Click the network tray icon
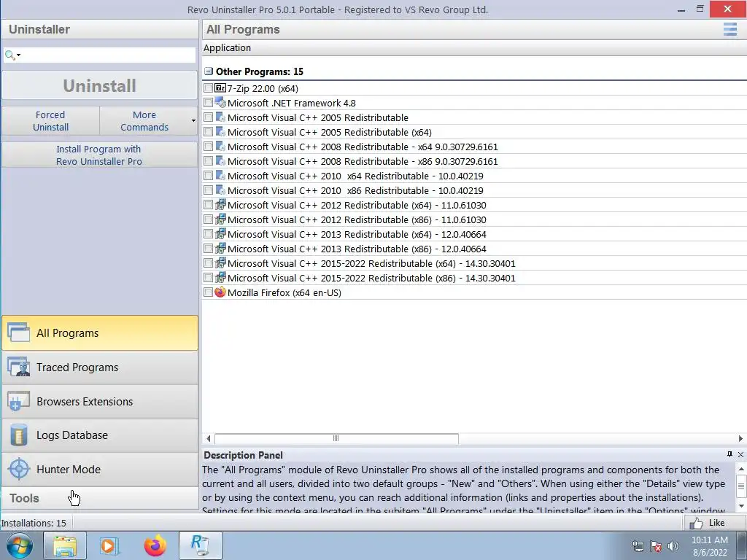This screenshot has width=747, height=560. coord(638,546)
